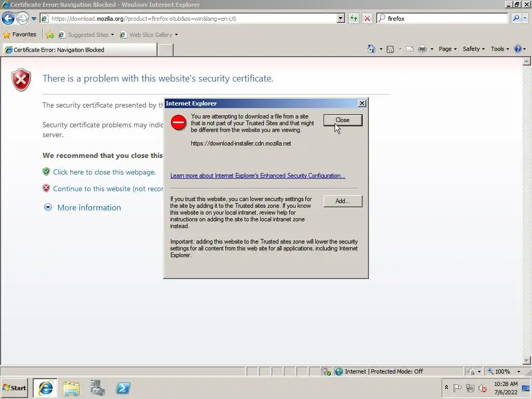
Task: Open the Favorites star button
Action: click(x=19, y=34)
